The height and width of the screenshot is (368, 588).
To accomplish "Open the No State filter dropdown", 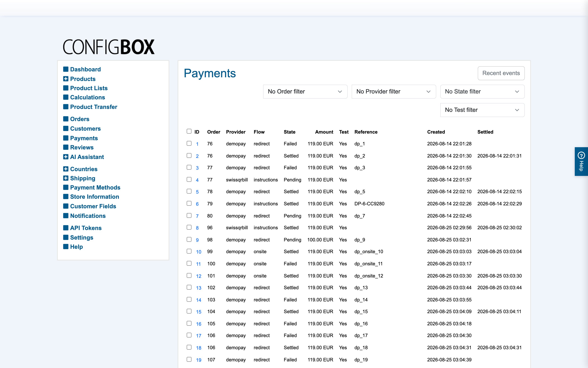I will [482, 91].
